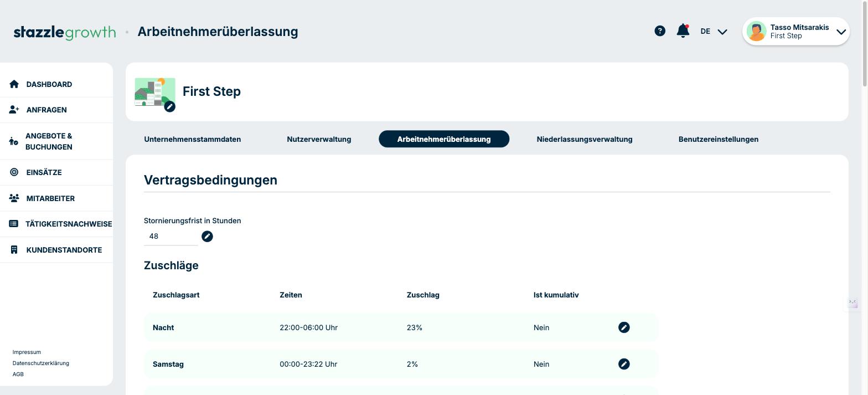The image size is (868, 395).
Task: Open the notifications bell
Action: coord(683,31)
